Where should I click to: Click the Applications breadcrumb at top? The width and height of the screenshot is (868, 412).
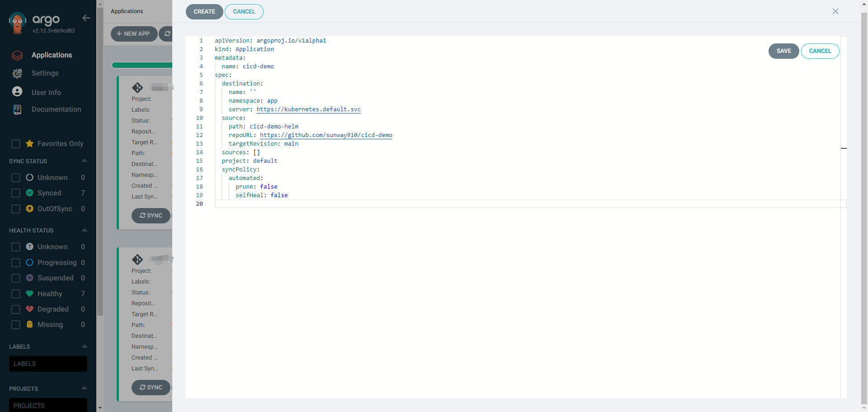point(127,11)
